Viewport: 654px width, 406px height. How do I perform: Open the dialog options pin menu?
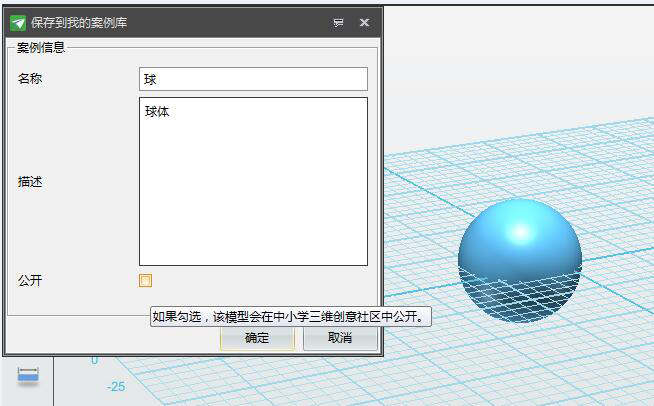point(339,22)
